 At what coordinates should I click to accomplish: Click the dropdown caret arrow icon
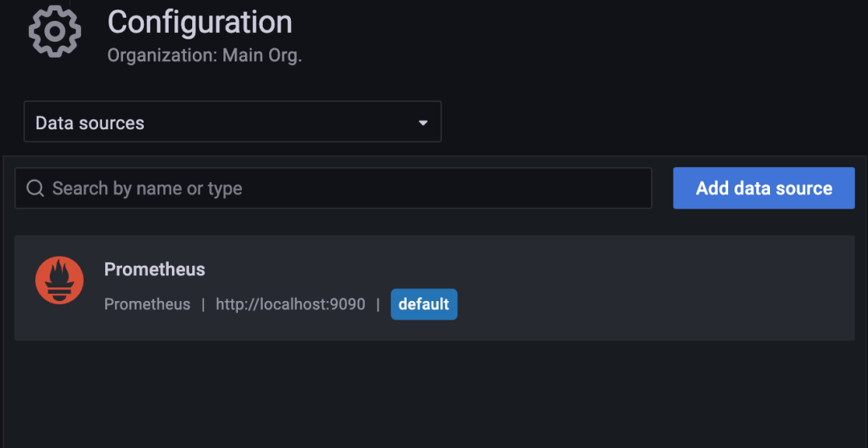point(423,123)
